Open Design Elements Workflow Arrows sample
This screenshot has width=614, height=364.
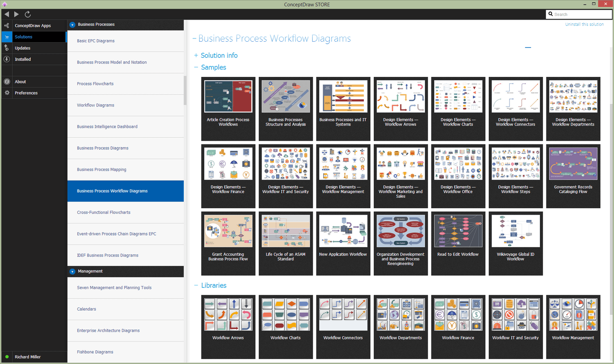tap(401, 109)
